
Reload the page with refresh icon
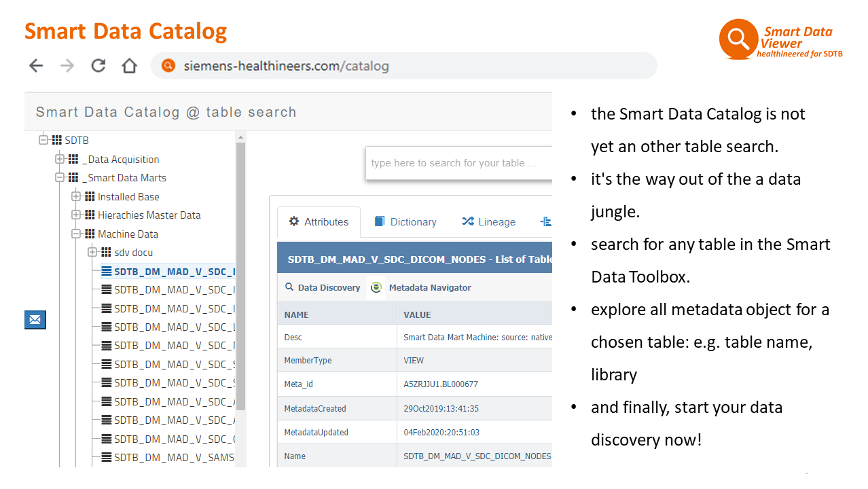click(98, 66)
